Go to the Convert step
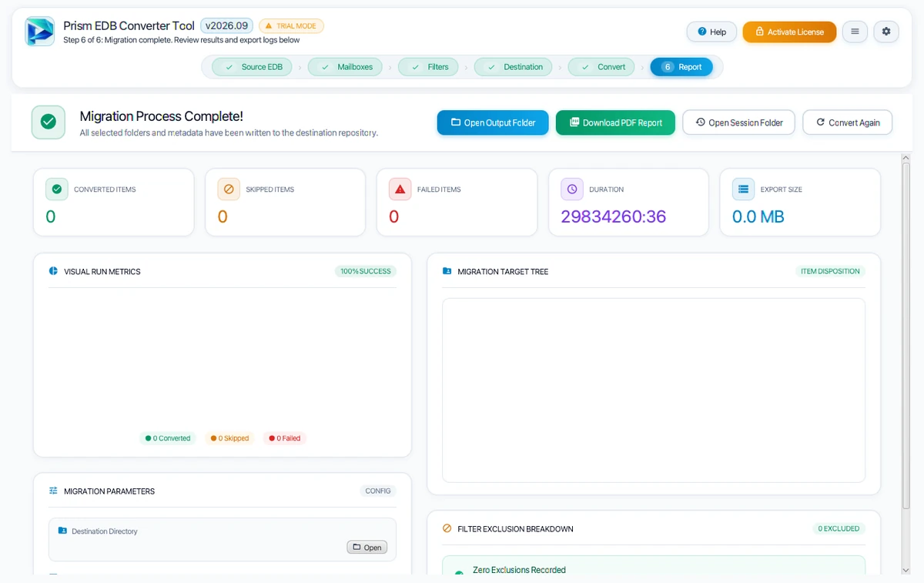924x583 pixels. click(601, 67)
